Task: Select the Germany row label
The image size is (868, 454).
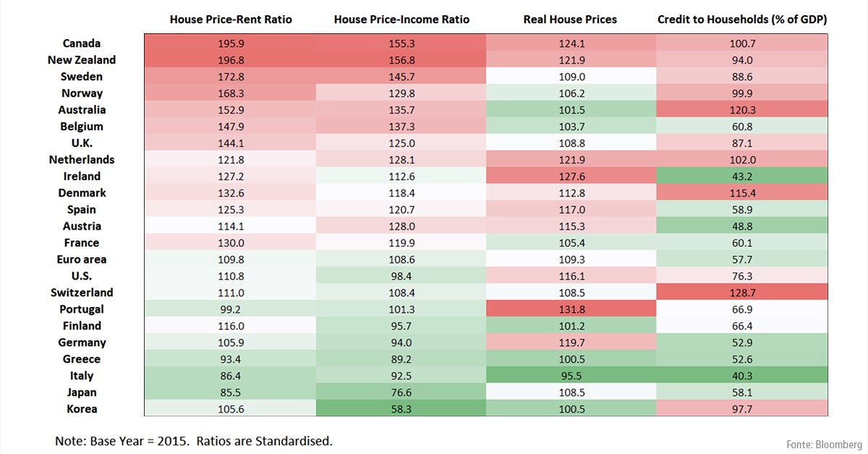Action: click(82, 342)
